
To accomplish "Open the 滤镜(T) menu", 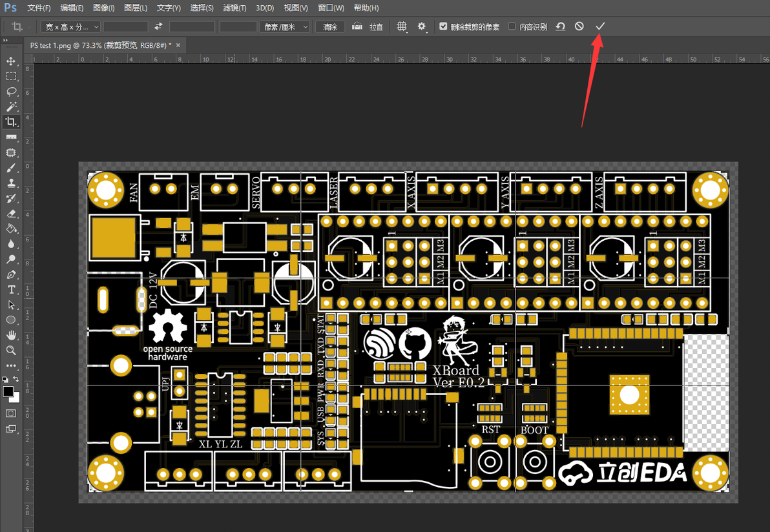I will point(234,8).
